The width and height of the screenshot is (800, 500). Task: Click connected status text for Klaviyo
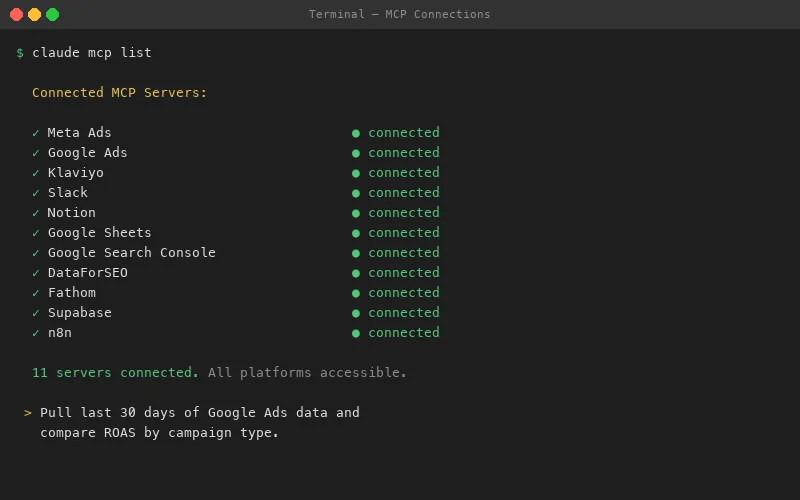404,173
